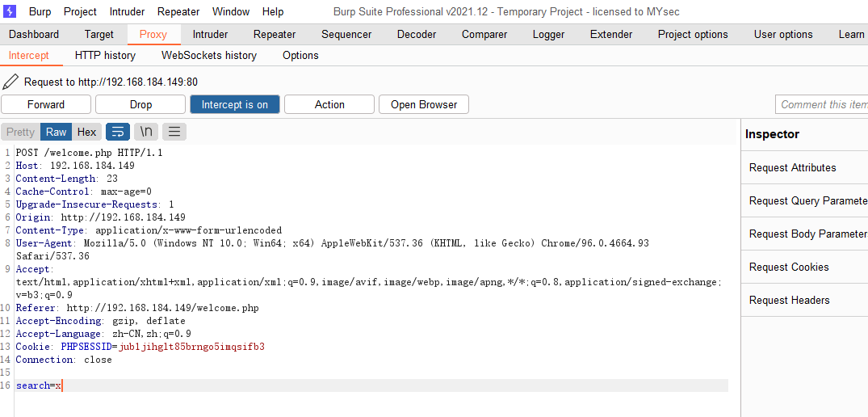This screenshot has height=417, width=868.
Task: Click the Host header line
Action: (75, 166)
